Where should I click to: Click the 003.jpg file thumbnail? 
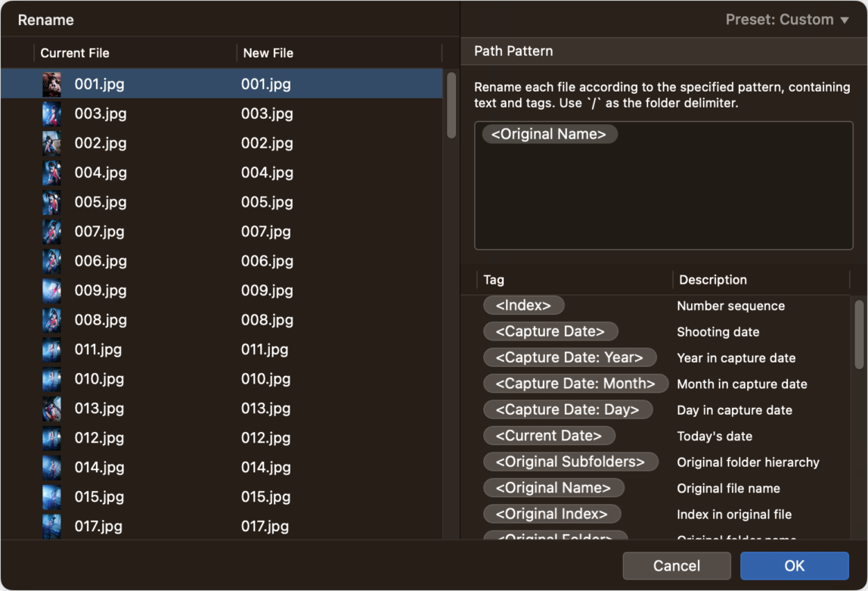pos(52,114)
